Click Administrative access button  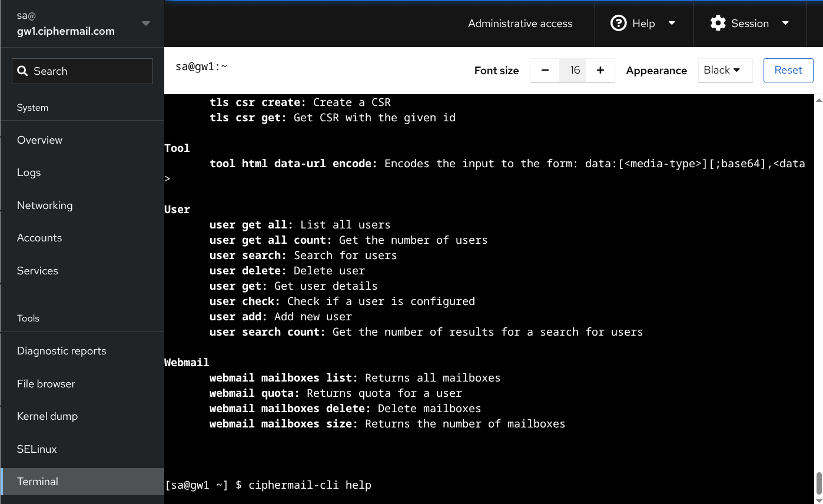(x=520, y=24)
